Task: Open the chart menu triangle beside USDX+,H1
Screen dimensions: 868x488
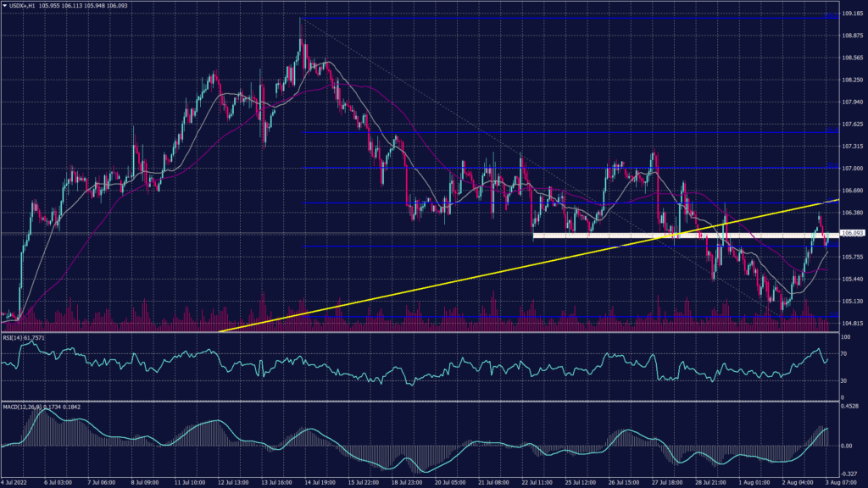Action: pos(4,4)
